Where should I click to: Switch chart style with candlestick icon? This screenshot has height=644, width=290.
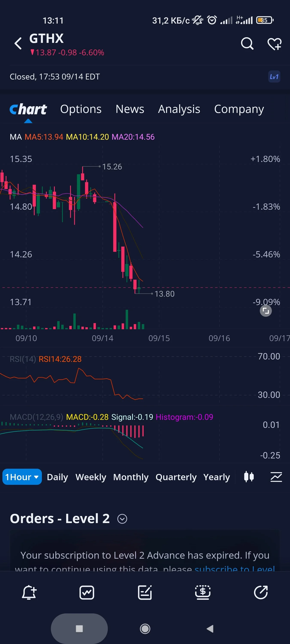[249, 477]
